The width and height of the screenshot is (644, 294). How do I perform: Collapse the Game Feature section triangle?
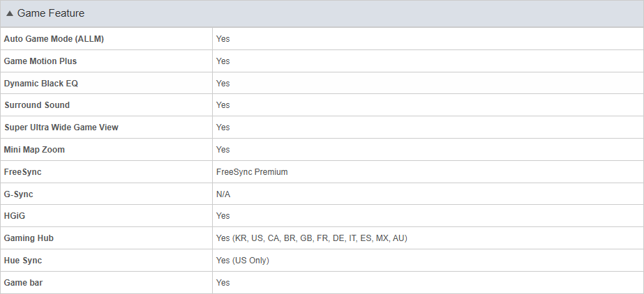pyautogui.click(x=10, y=13)
